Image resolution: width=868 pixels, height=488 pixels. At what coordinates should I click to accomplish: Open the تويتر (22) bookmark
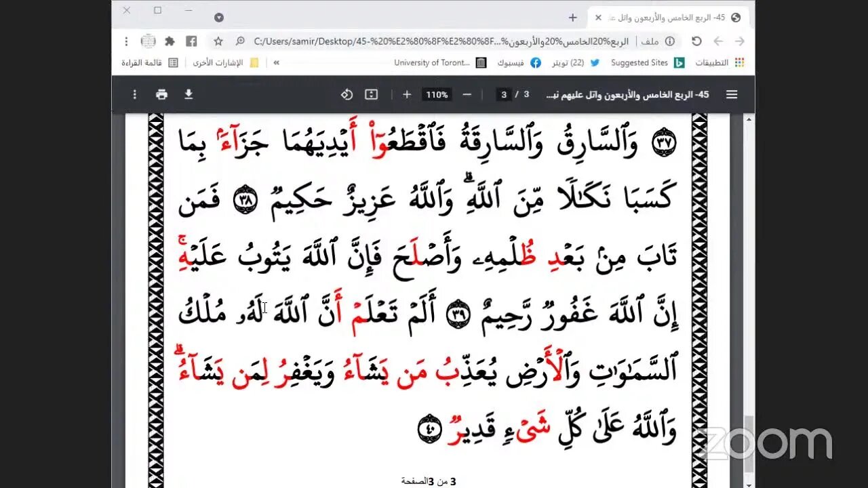click(x=575, y=62)
